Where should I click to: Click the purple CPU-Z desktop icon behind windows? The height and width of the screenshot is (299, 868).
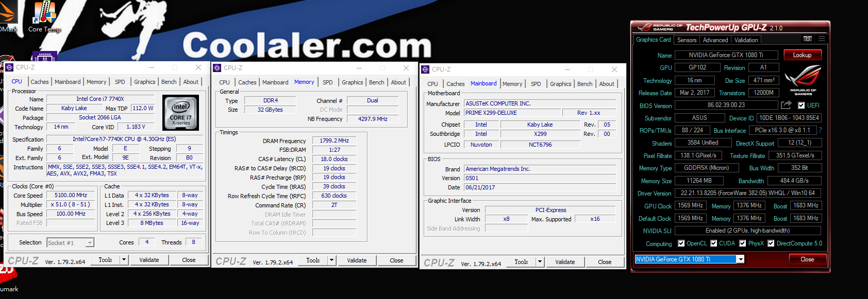click(44, 56)
